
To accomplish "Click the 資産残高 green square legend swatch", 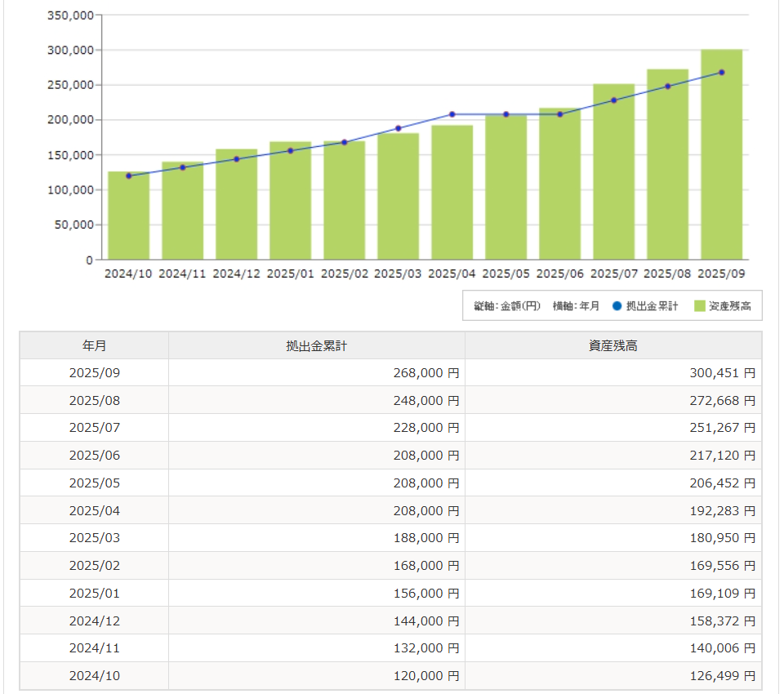I will (699, 306).
